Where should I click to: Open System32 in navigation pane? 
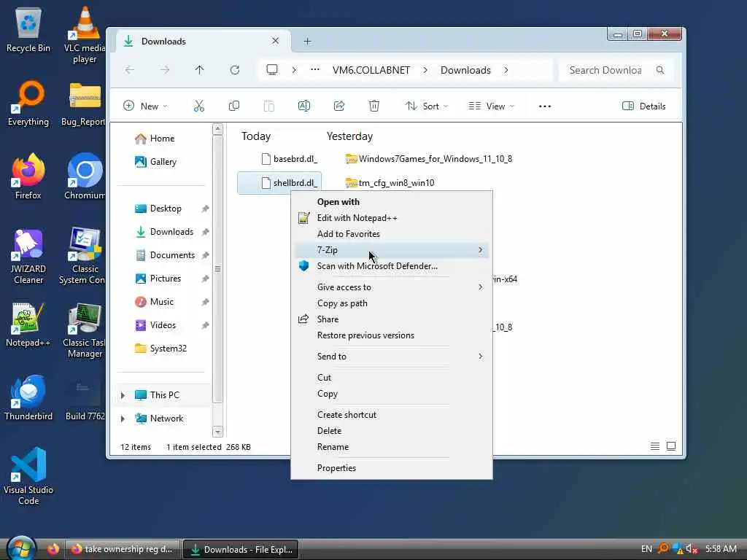[161, 349]
